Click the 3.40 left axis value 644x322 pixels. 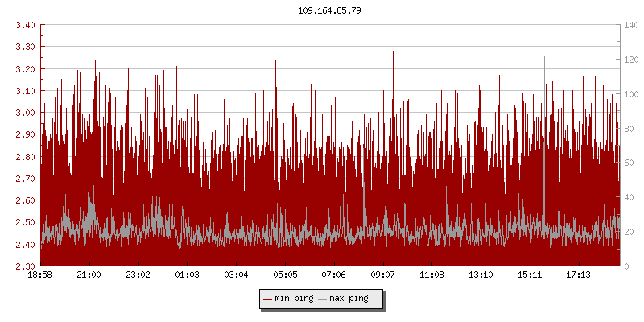(26, 25)
